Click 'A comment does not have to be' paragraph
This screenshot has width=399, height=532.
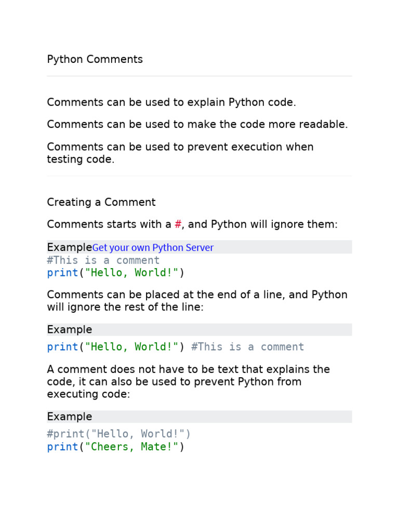pyautogui.click(x=188, y=382)
